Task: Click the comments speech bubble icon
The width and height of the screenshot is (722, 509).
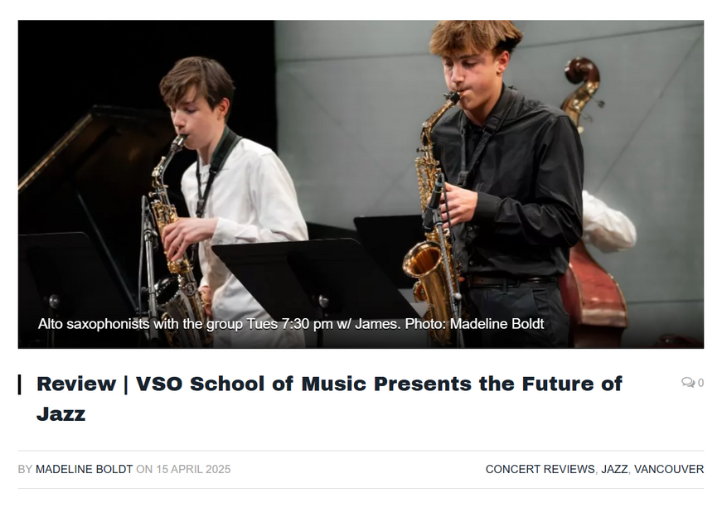Action: pyautogui.click(x=687, y=383)
